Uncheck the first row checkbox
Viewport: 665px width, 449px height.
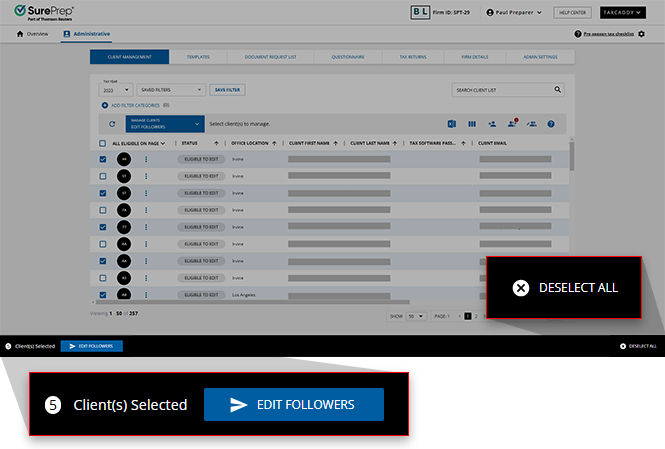103,159
